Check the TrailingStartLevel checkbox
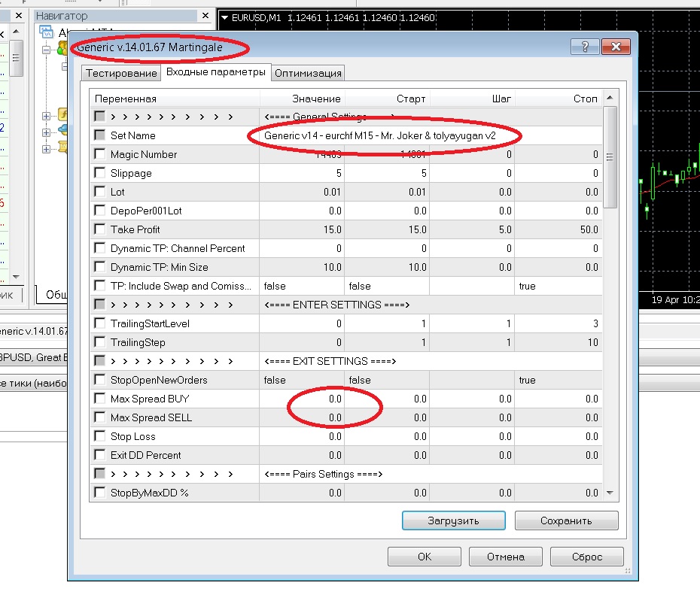 pyautogui.click(x=99, y=323)
